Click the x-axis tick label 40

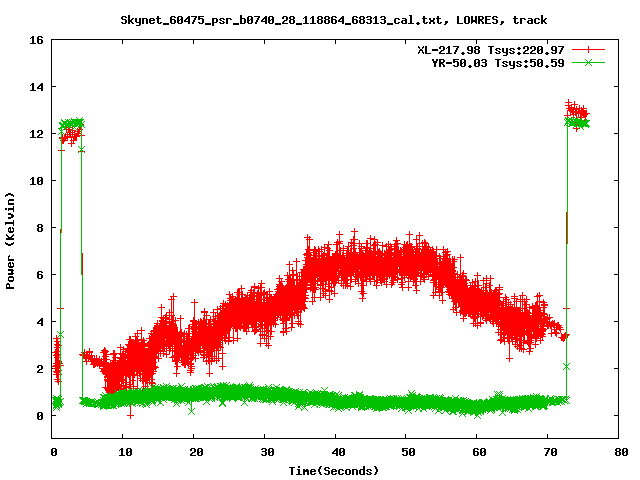tap(338, 452)
